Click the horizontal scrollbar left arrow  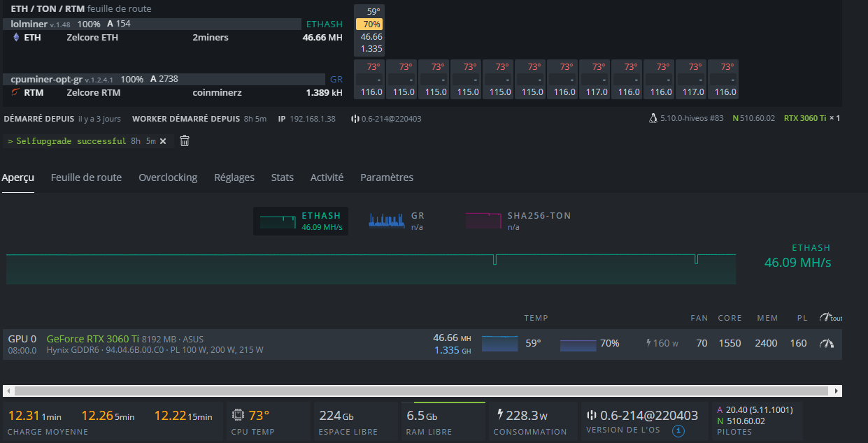[8, 391]
